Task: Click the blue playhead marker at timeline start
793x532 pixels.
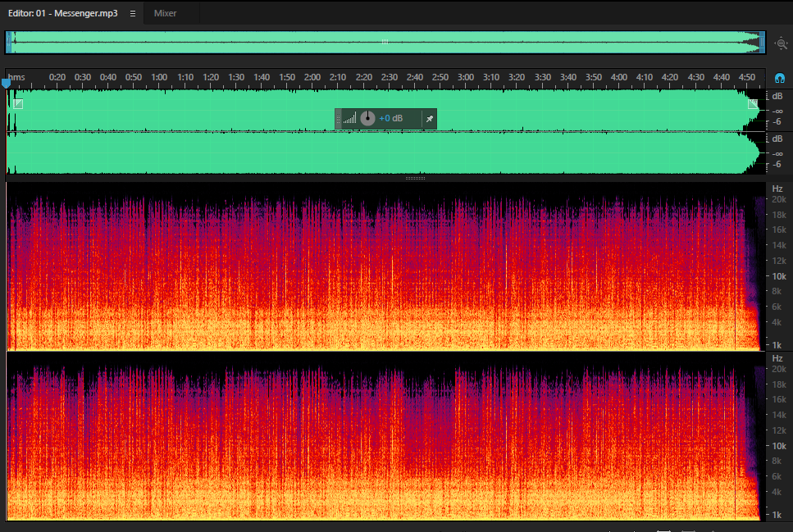Action: pyautogui.click(x=6, y=83)
